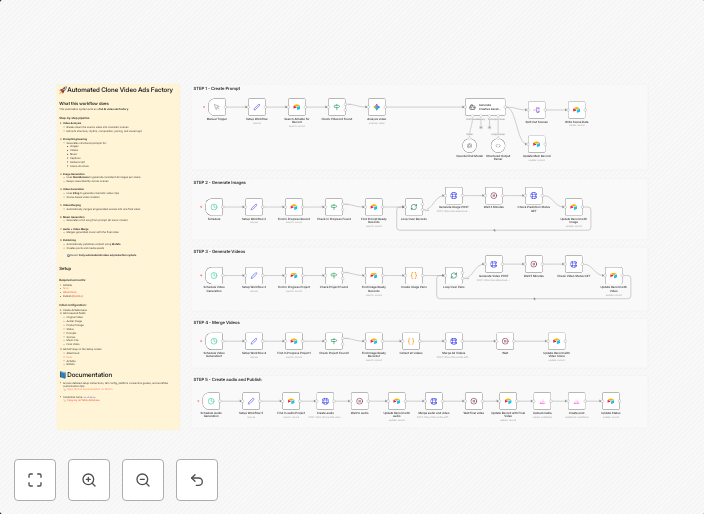This screenshot has height=514, width=704.
Task: Select the OpenAI Chat Model sub-node
Action: click(470, 145)
